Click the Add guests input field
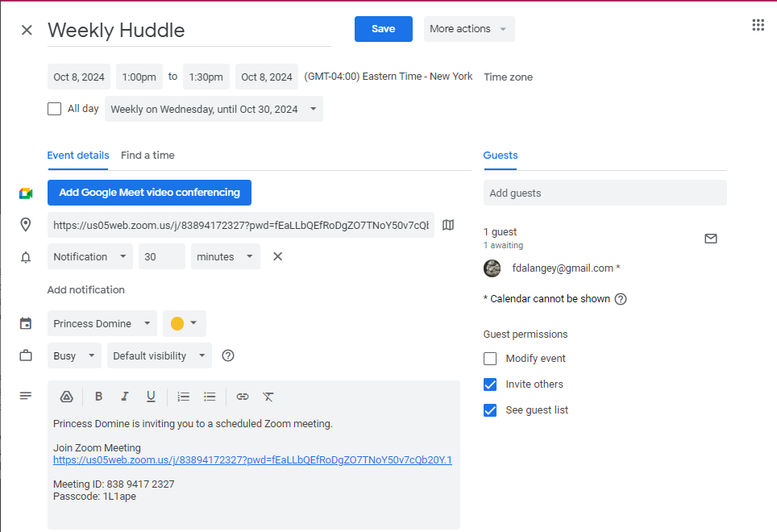The image size is (777, 532). (605, 193)
